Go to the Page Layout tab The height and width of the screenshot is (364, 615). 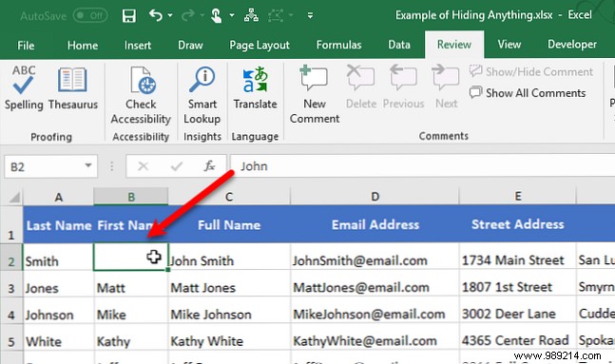(x=259, y=46)
